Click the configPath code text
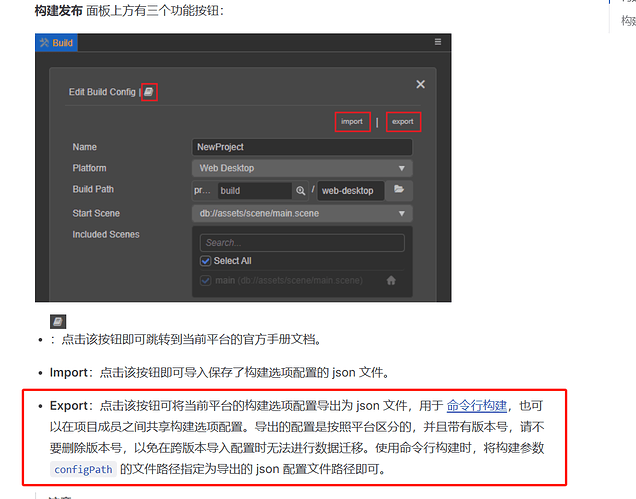Viewport: 636px width, 499px height. [83, 469]
